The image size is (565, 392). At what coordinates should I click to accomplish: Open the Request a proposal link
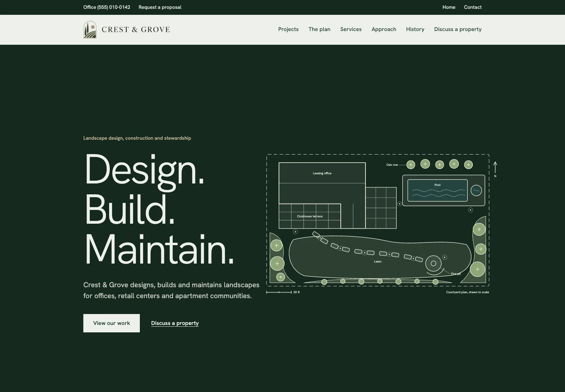point(160,7)
